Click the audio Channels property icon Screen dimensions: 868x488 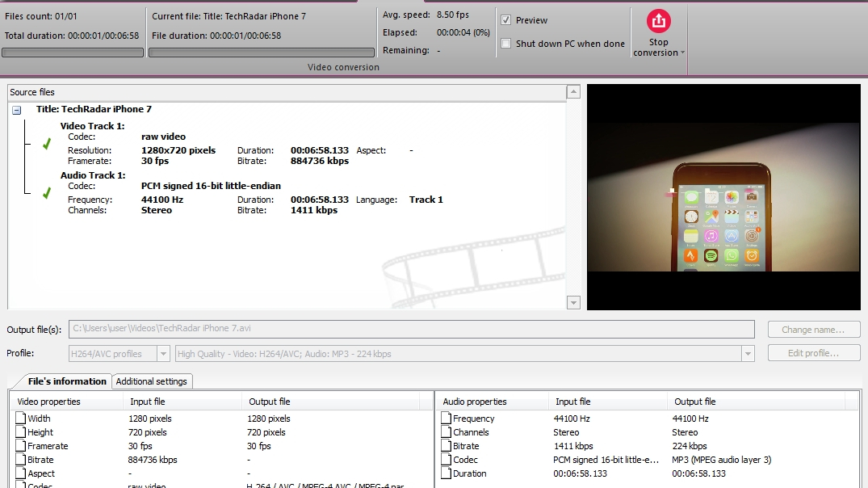[447, 432]
